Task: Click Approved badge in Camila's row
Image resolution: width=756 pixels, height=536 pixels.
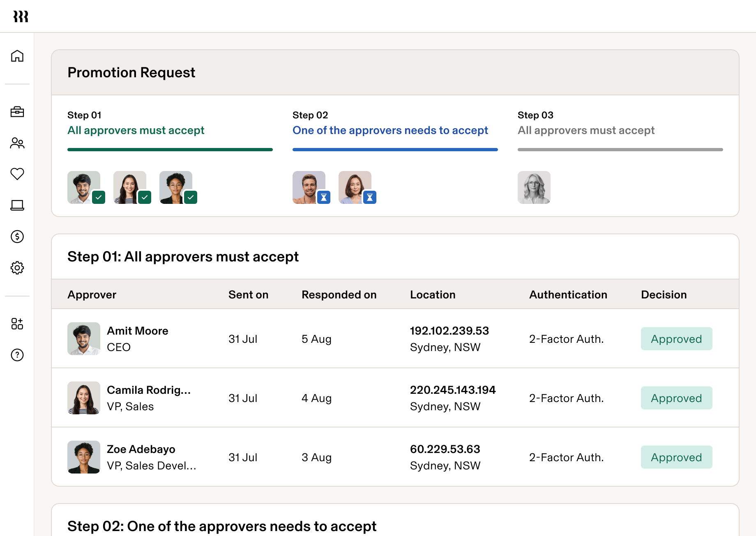Action: click(677, 398)
